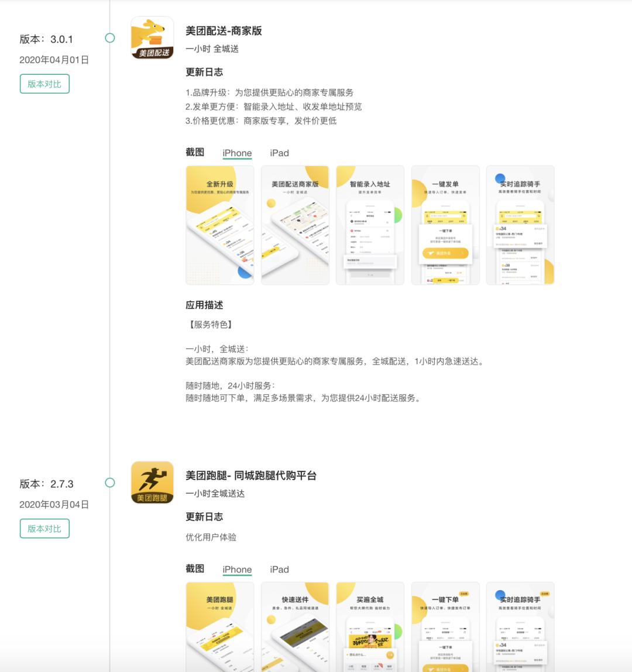
Task: Click the 截图 label in version 3.0.1
Action: [195, 153]
